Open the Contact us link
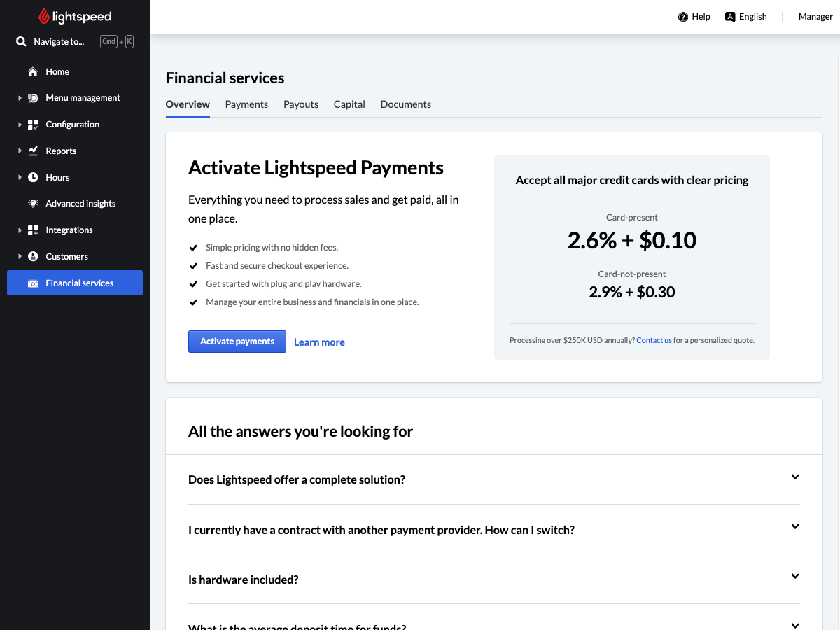Screen dimensions: 840x630 [654, 340]
